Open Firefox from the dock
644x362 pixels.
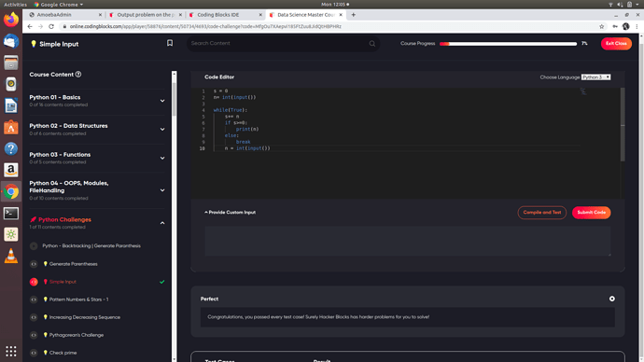click(x=11, y=20)
